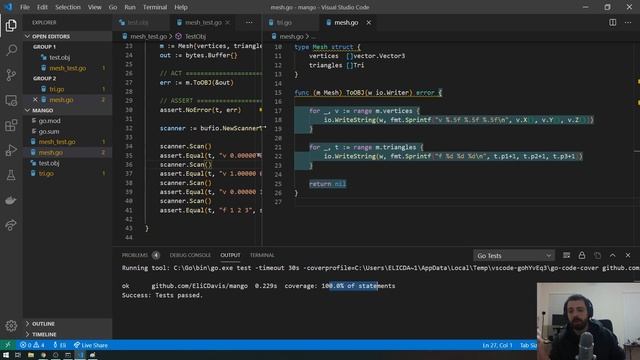The height and width of the screenshot is (360, 640).
Task: Open the Selection menu
Action: pyautogui.click(x=68, y=7)
